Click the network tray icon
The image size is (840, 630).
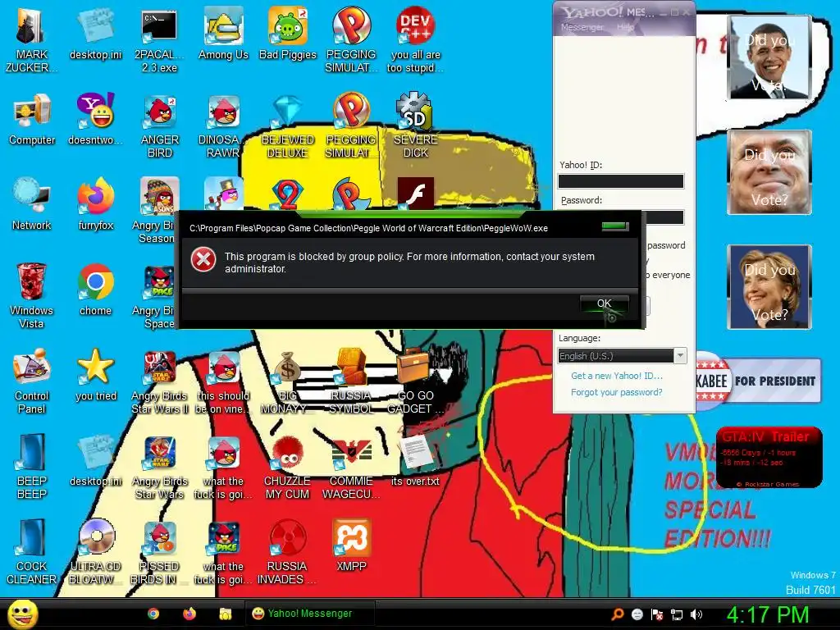click(677, 614)
